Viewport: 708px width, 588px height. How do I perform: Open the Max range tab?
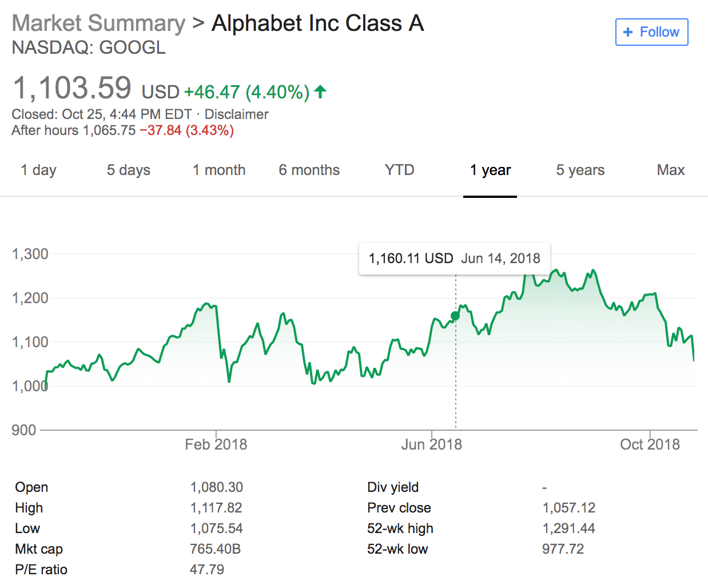click(x=671, y=170)
